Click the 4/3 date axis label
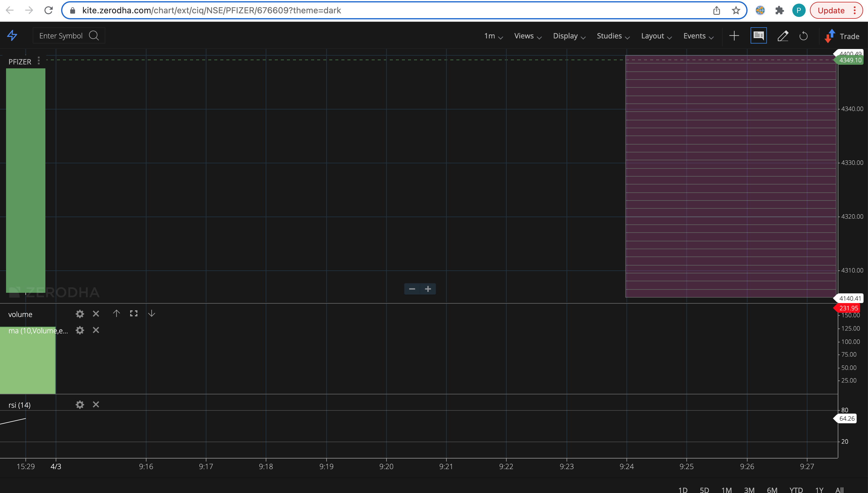Screen dimensions: 868x493 point(56,466)
